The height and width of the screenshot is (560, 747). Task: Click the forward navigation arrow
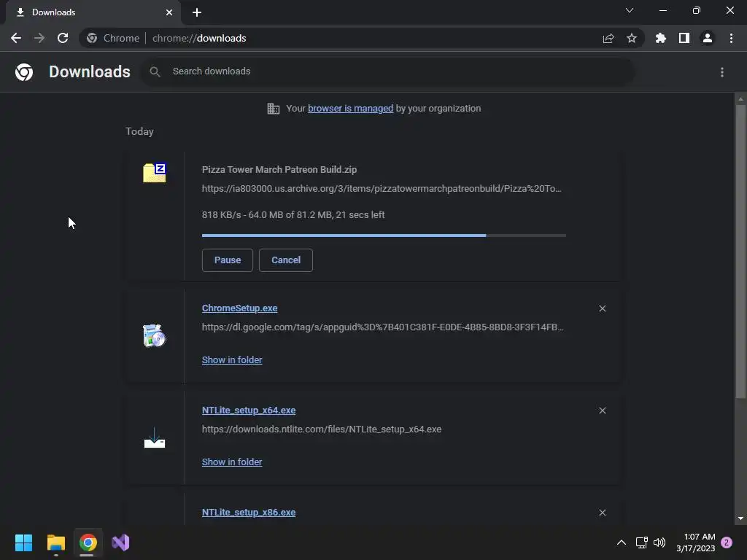[x=39, y=38]
